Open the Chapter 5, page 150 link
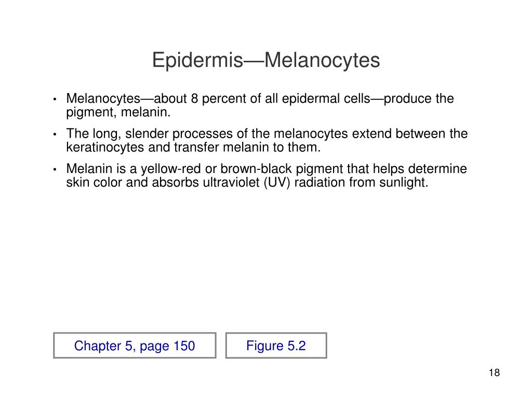532x399 pixels. point(135,345)
